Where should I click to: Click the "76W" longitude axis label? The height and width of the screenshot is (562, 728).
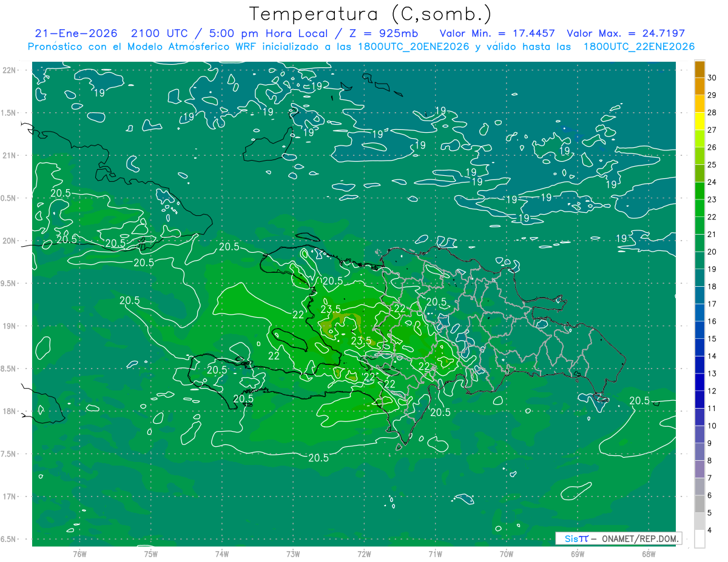click(79, 554)
